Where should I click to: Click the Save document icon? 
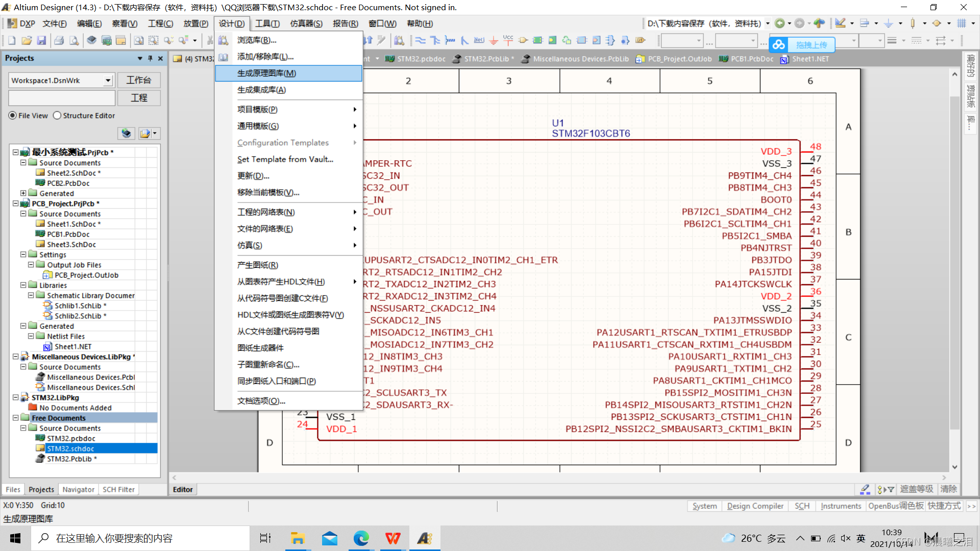(x=42, y=40)
